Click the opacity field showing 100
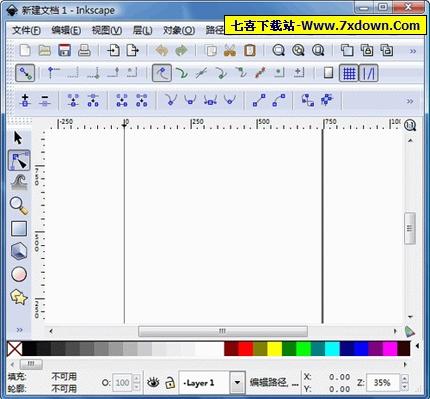The height and width of the screenshot is (399, 430). (123, 383)
